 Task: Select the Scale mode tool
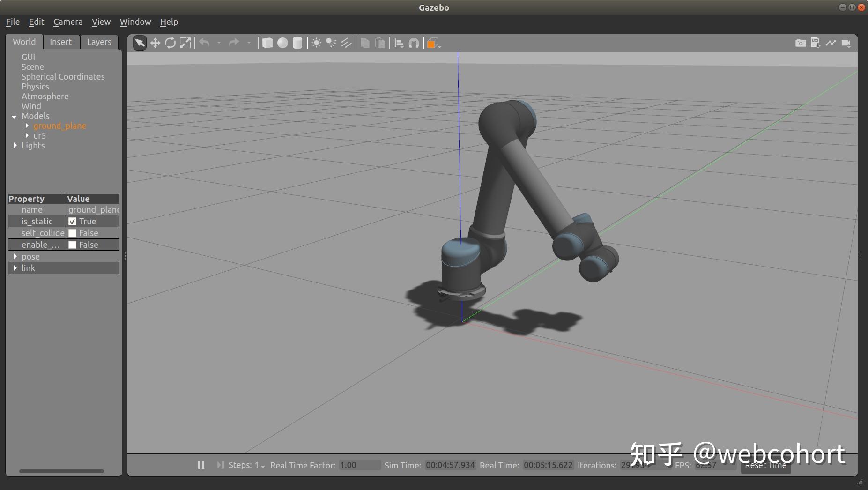tap(185, 43)
